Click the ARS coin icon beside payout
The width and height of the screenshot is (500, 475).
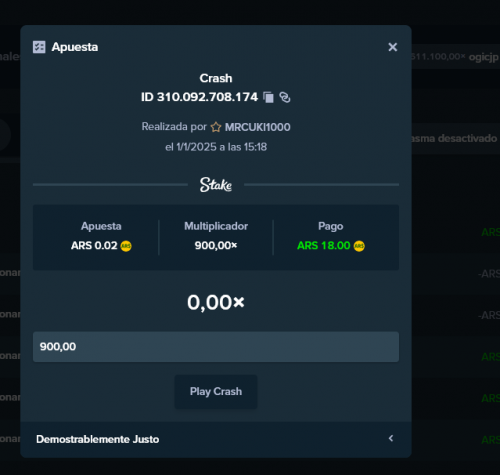tap(359, 246)
